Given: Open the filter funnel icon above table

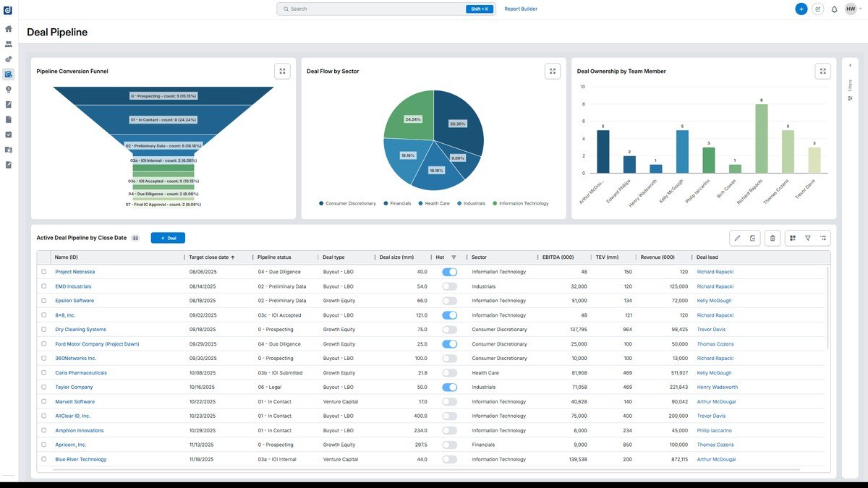Looking at the screenshot, I should tap(808, 238).
